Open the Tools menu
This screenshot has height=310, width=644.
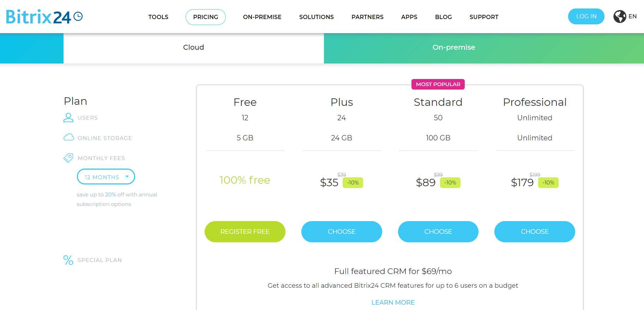click(158, 17)
